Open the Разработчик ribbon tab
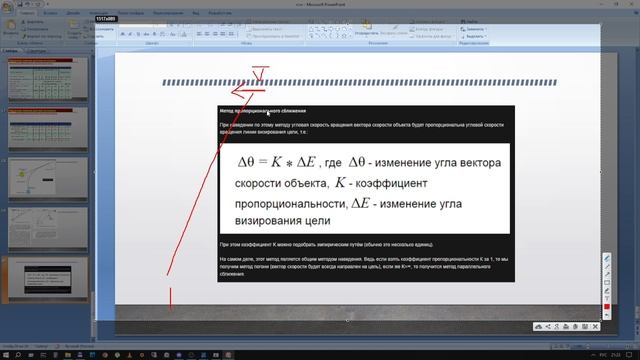The image size is (640, 360). click(x=220, y=13)
